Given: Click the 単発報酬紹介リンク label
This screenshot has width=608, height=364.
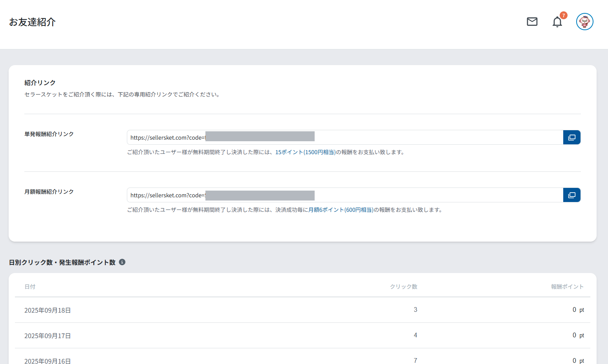Looking at the screenshot, I should [49, 134].
